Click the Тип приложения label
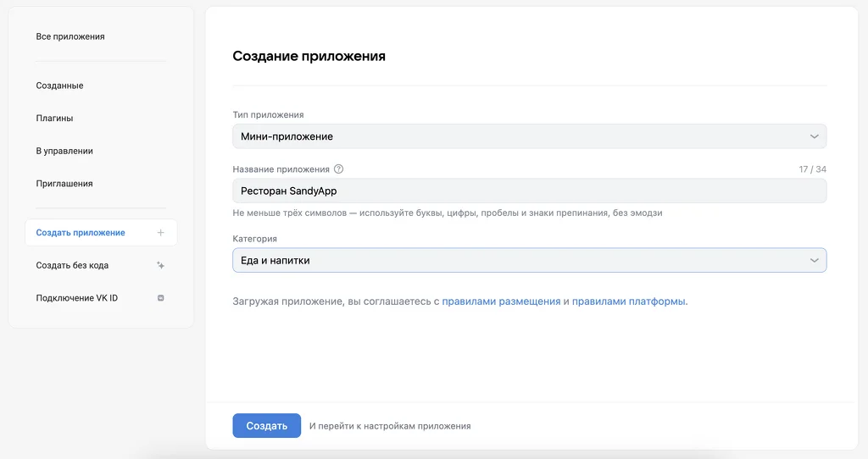 pos(268,115)
